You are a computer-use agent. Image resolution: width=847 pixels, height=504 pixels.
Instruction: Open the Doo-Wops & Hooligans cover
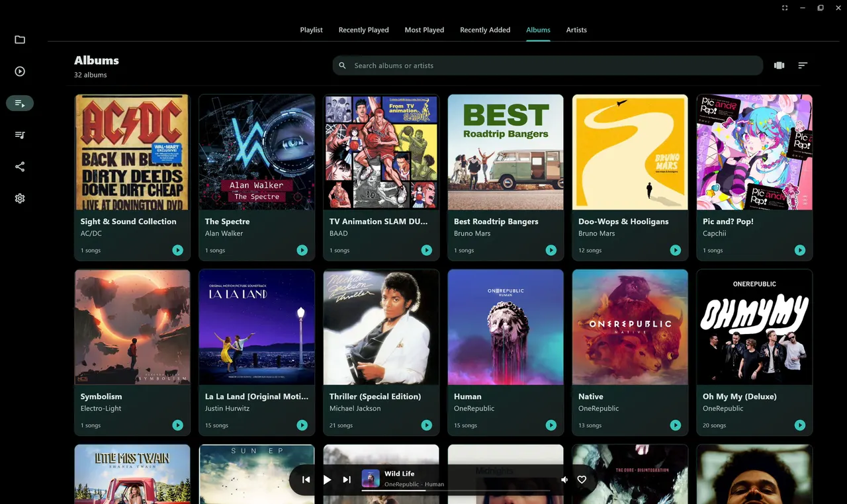[630, 152]
